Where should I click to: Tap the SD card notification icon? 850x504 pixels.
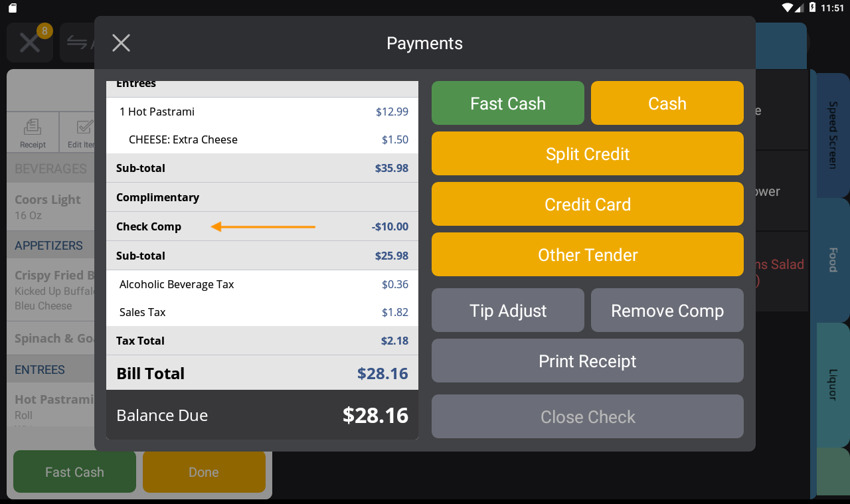pyautogui.click(x=13, y=8)
